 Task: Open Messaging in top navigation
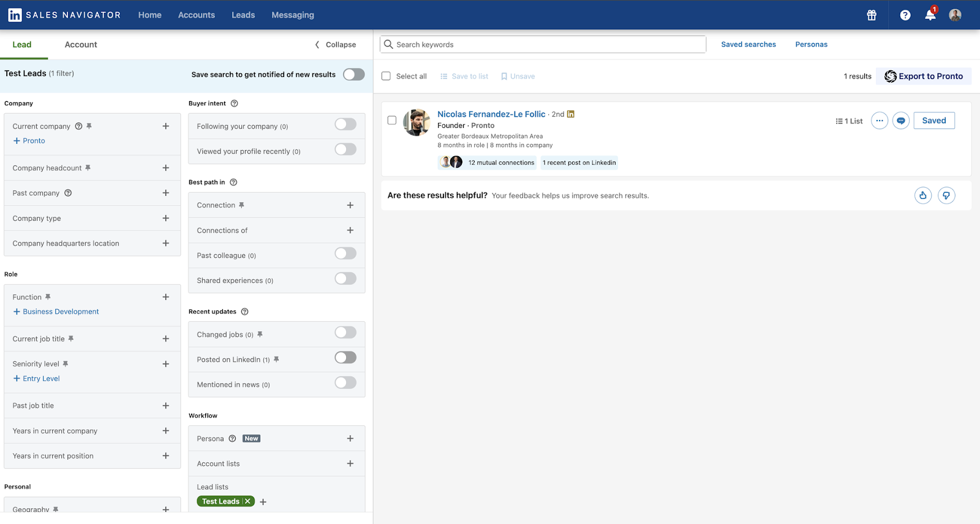coord(293,15)
